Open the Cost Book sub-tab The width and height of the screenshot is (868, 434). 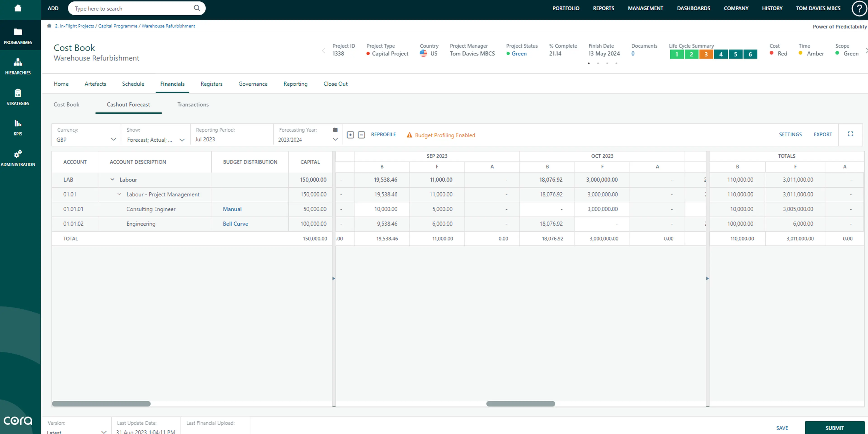pyautogui.click(x=66, y=104)
